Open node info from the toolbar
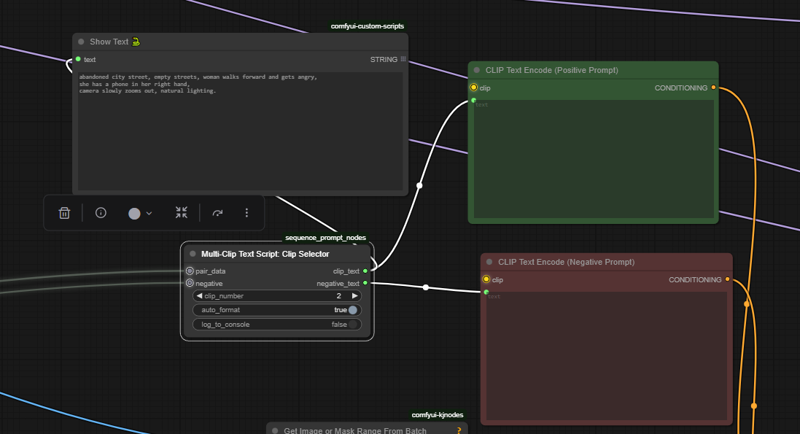The height and width of the screenshot is (434, 800). [x=101, y=213]
